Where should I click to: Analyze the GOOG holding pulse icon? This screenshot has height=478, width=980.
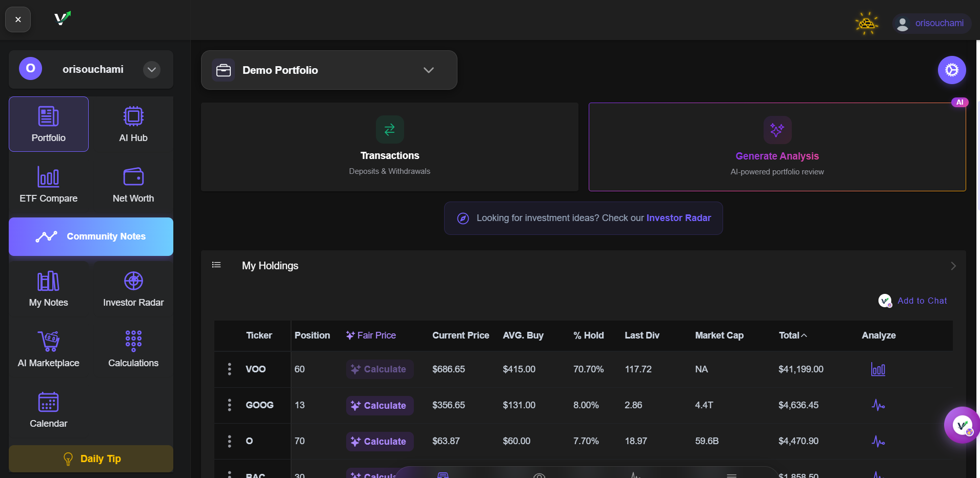coord(878,405)
